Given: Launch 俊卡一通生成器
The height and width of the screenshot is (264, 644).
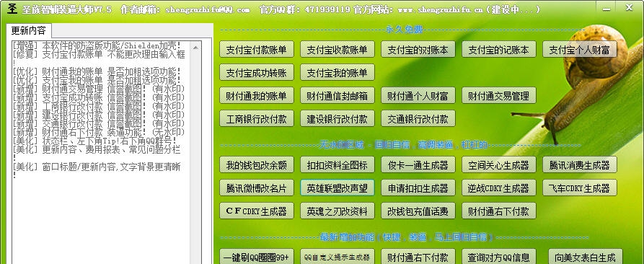Looking at the screenshot, I should [418, 164].
